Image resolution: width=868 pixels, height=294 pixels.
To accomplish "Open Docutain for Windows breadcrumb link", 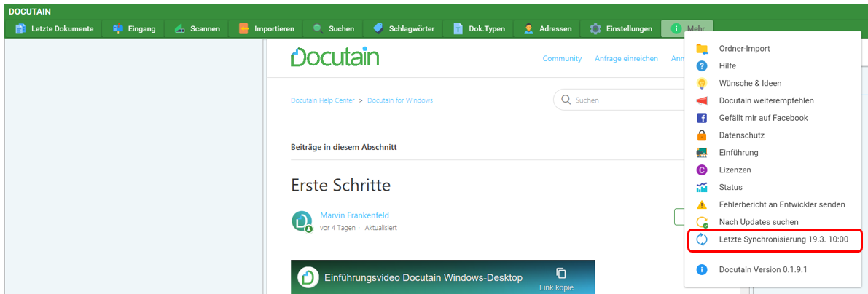I will point(400,100).
